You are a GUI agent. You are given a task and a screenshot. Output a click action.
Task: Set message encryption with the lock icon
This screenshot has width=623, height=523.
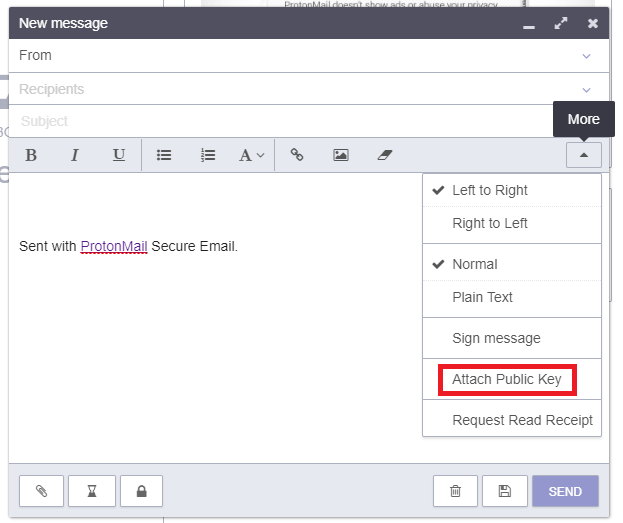(x=141, y=491)
